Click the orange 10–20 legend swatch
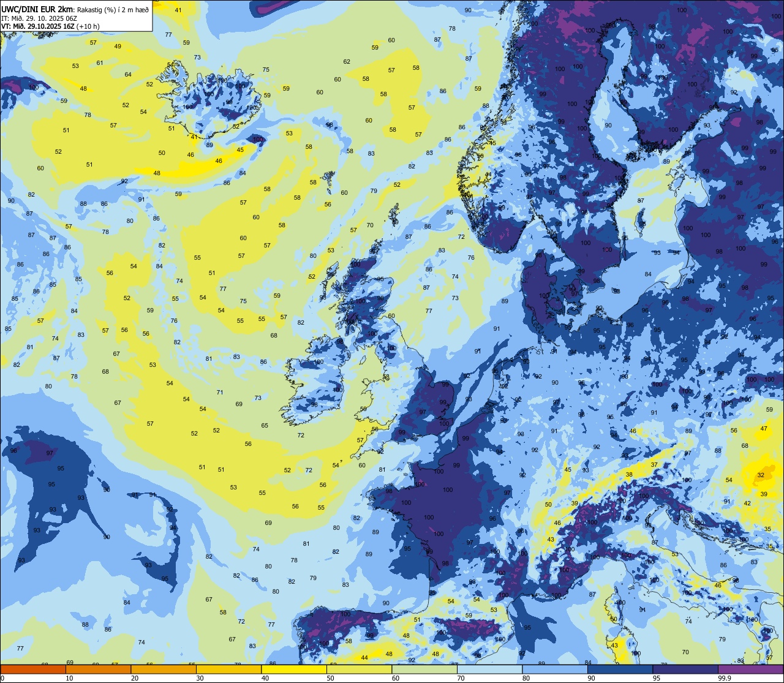Image resolution: width=784 pixels, height=683 pixels. pyautogui.click(x=98, y=670)
